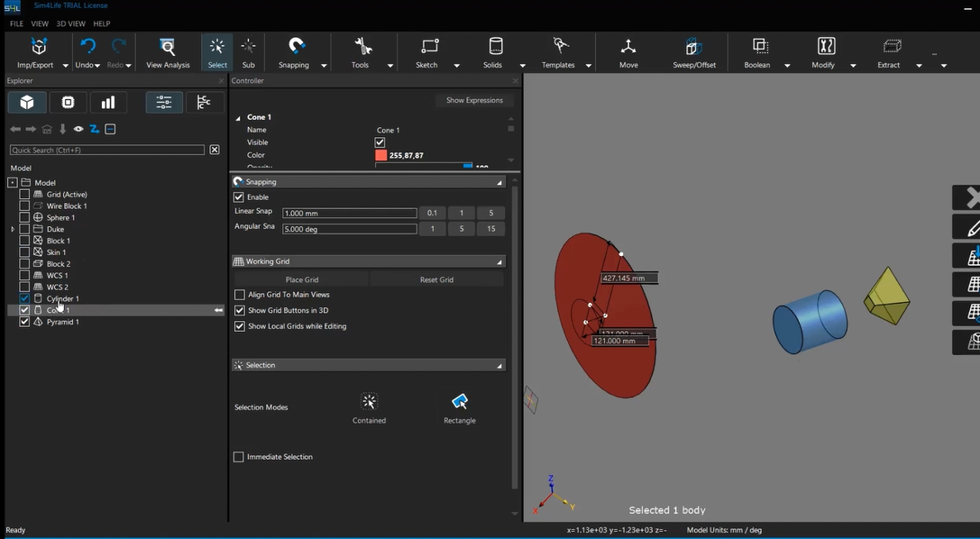The width and height of the screenshot is (980, 539).
Task: Click the Place Grid button
Action: pos(302,279)
